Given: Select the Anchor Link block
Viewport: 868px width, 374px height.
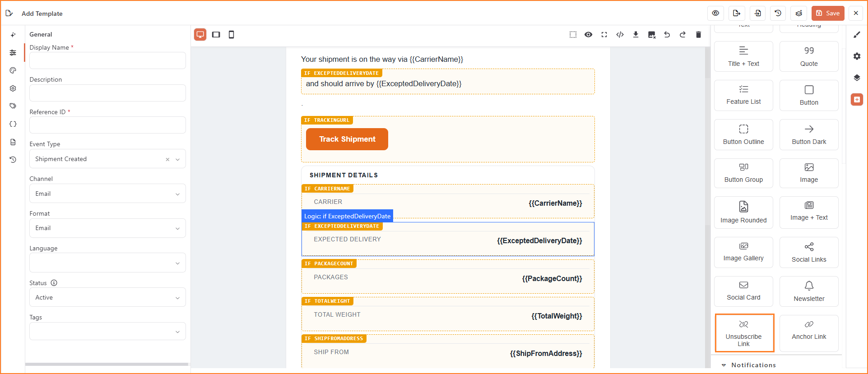Looking at the screenshot, I should [x=809, y=333].
